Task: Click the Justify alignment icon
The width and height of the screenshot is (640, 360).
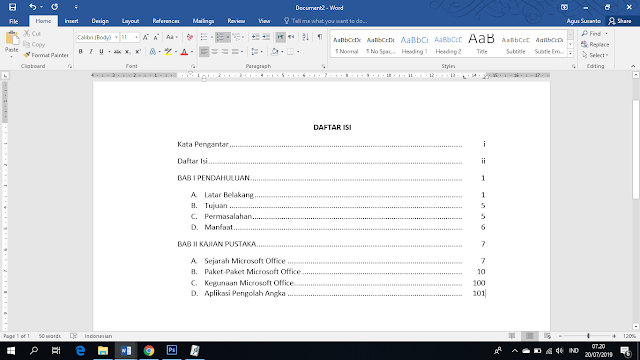Action: tap(235, 52)
